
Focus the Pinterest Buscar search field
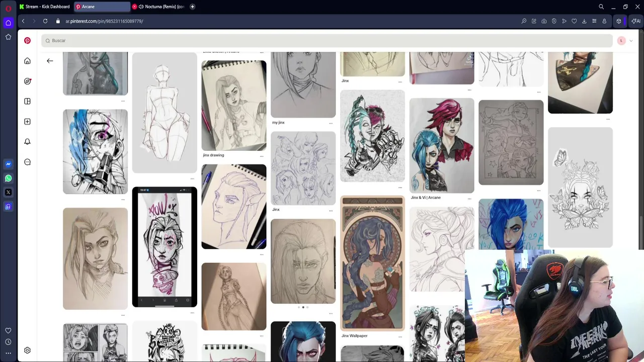327,41
